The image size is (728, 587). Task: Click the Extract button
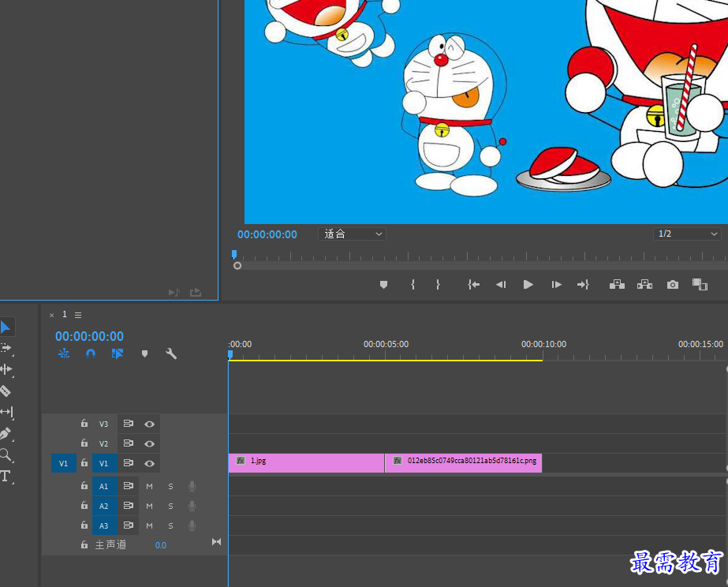tap(645, 285)
